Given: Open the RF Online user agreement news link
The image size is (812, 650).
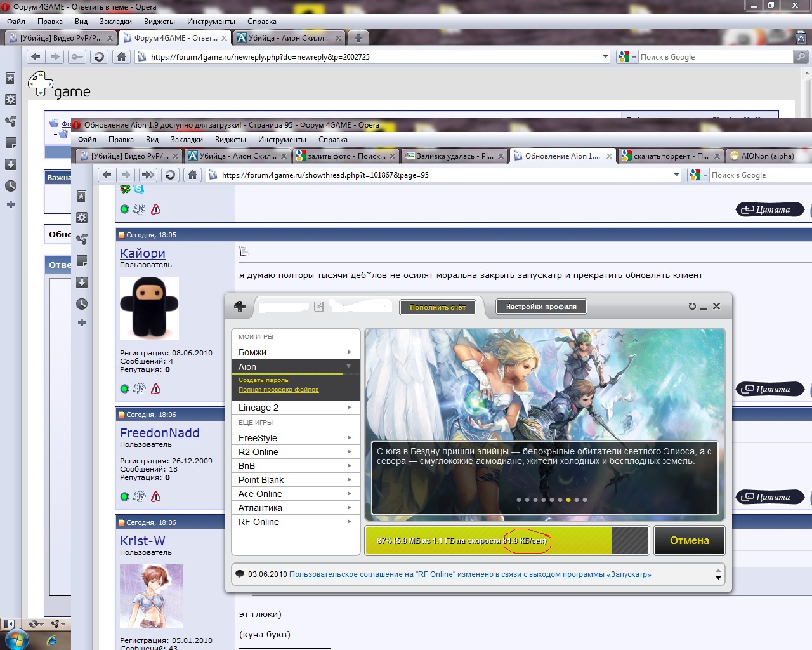Looking at the screenshot, I should click(470, 574).
